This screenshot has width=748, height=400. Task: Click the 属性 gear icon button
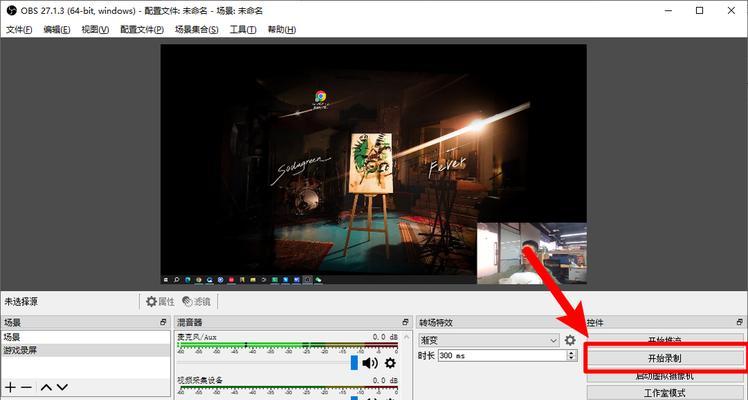160,301
